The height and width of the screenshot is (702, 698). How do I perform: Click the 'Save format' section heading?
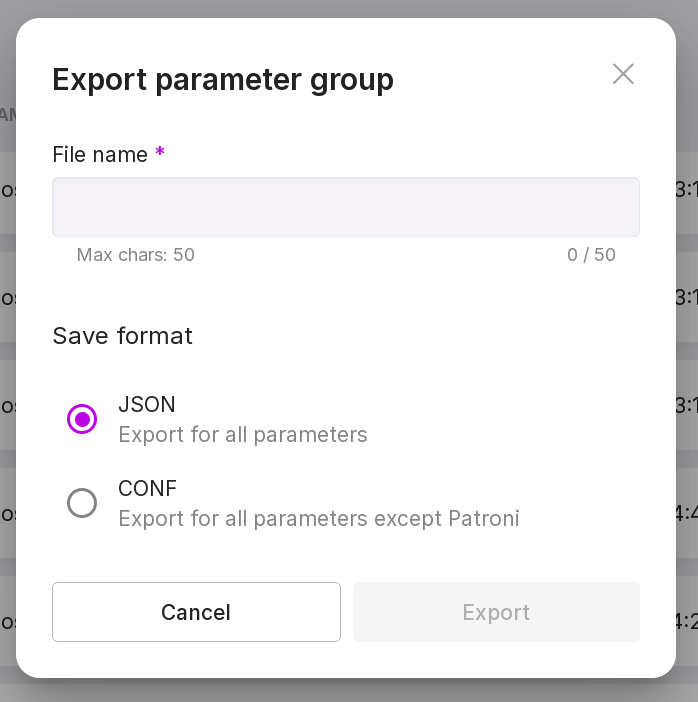122,336
